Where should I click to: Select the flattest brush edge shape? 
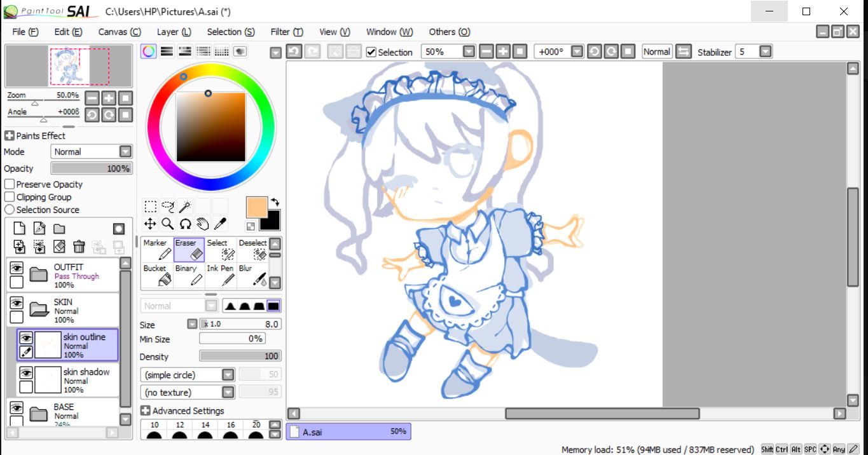click(273, 306)
